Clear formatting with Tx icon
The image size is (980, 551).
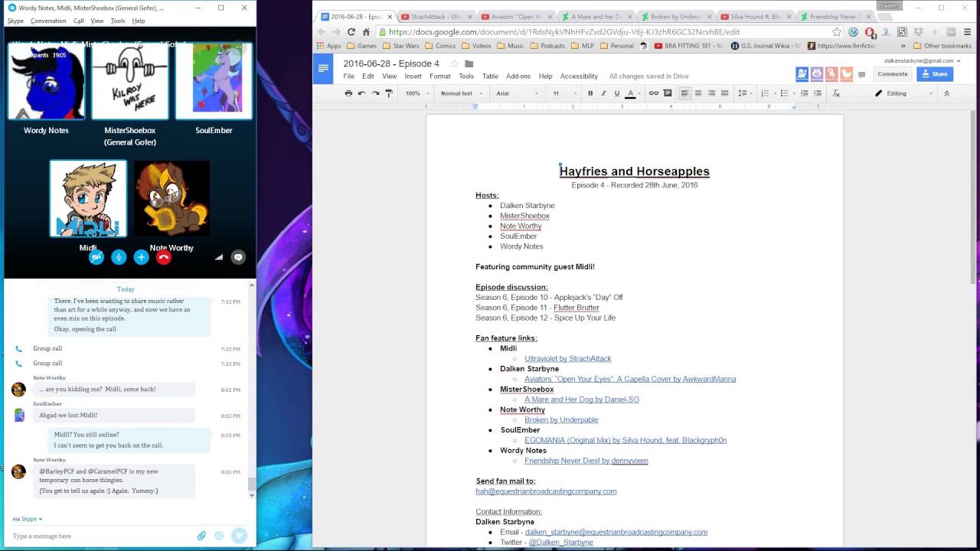[836, 93]
